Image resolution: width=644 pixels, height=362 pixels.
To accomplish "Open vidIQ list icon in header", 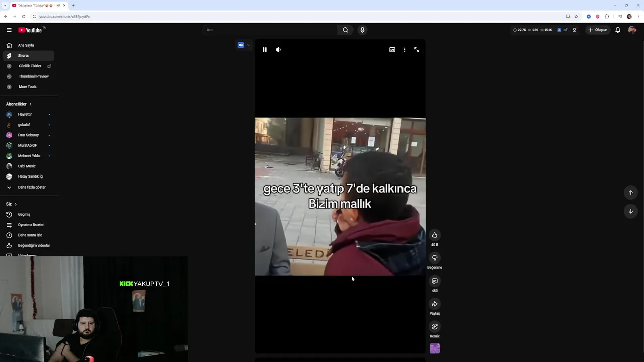I will [x=566, y=30].
